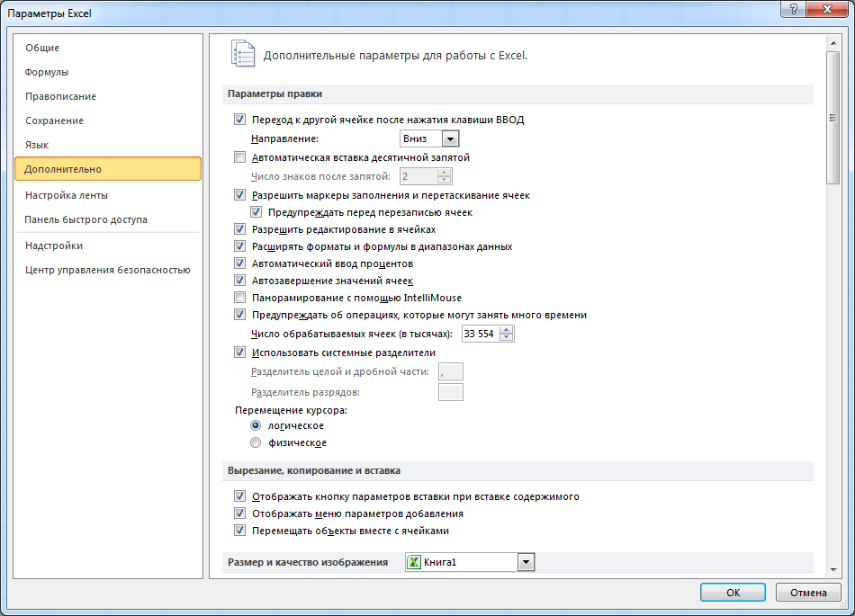Viewport: 855px width, 616px height.
Task: Enable 'Автоматическая вставка десятичной запятой' checkbox
Action: (240, 157)
